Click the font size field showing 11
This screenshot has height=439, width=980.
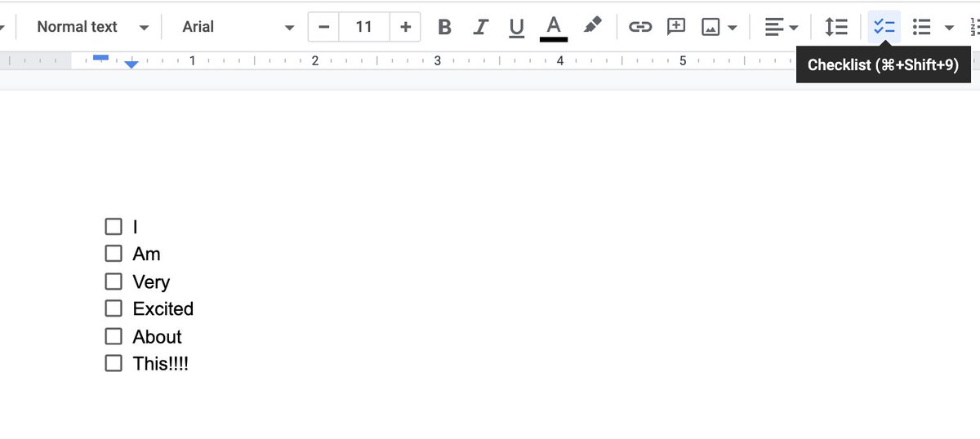click(x=364, y=27)
